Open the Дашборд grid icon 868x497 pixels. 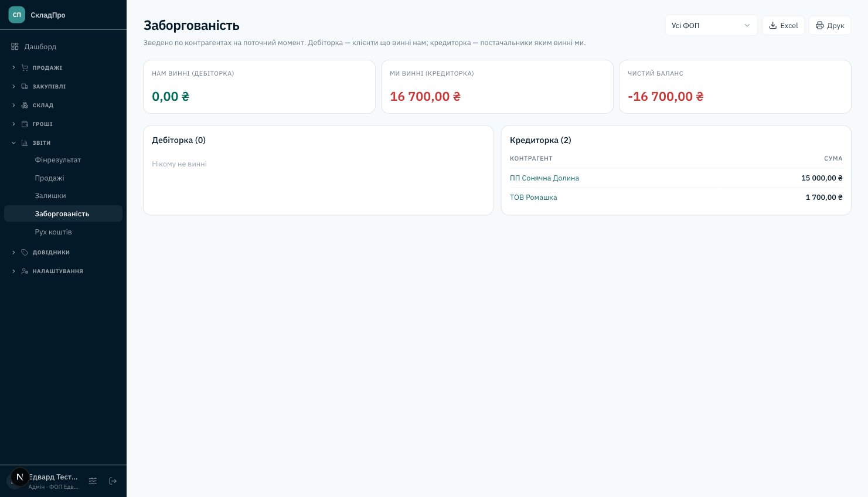click(15, 46)
